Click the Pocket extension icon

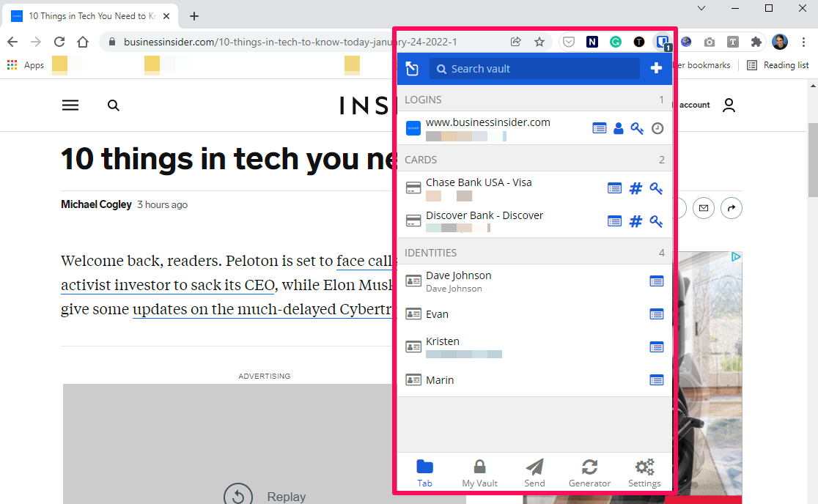[569, 42]
